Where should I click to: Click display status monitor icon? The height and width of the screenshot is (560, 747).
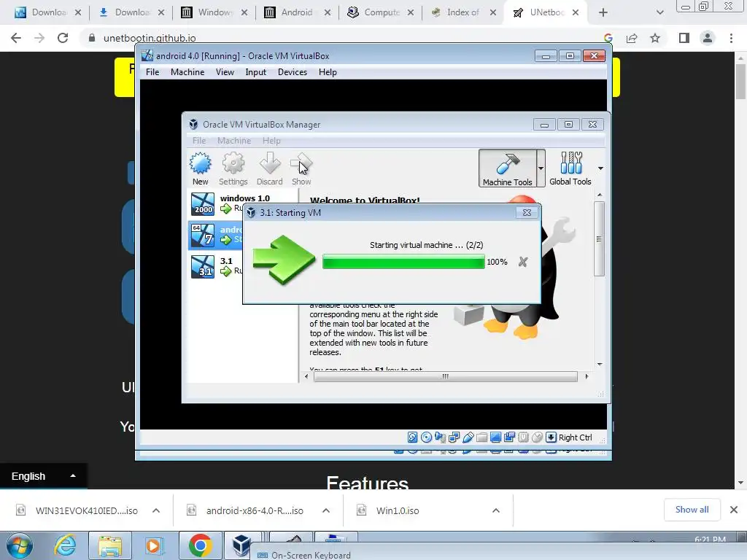click(x=495, y=437)
